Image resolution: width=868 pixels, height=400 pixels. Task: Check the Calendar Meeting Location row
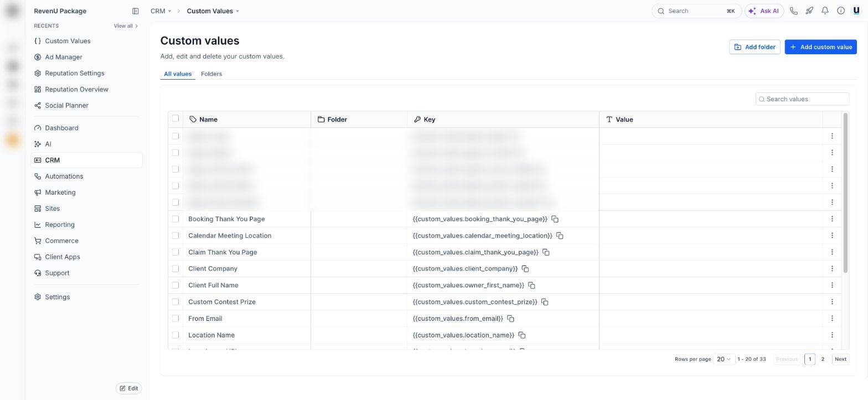[x=175, y=236]
